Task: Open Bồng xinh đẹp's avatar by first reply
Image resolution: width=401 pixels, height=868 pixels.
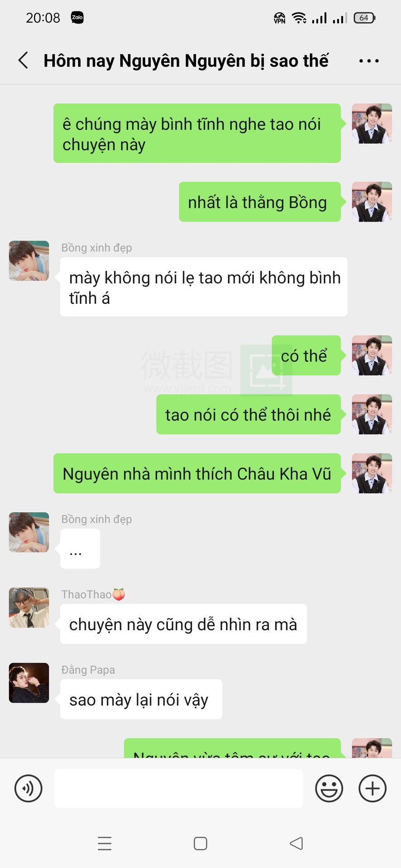Action: click(x=29, y=261)
